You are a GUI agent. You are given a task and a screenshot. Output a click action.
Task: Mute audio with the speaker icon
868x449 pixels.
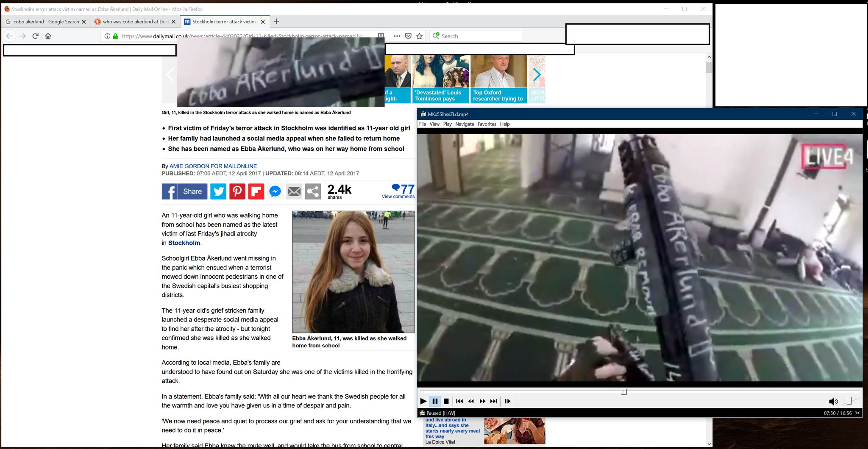point(833,402)
